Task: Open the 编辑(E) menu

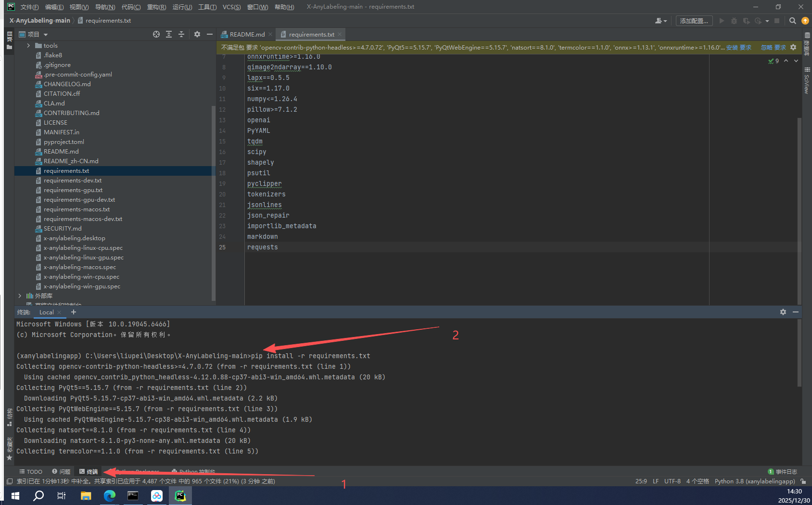Action: (x=54, y=7)
